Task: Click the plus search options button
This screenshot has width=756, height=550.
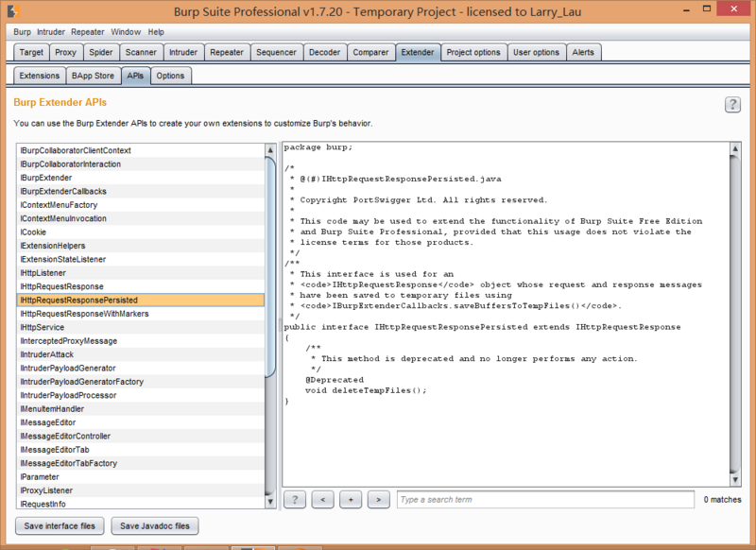Action: [351, 499]
